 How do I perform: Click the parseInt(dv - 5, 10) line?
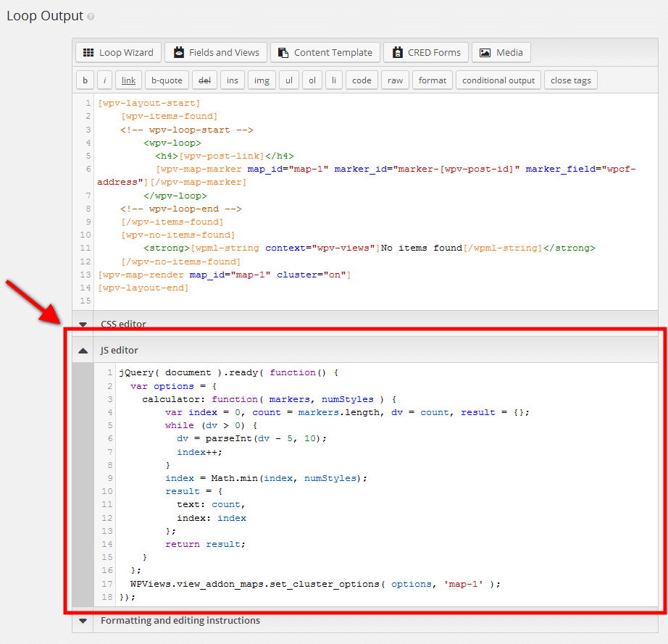coord(252,439)
